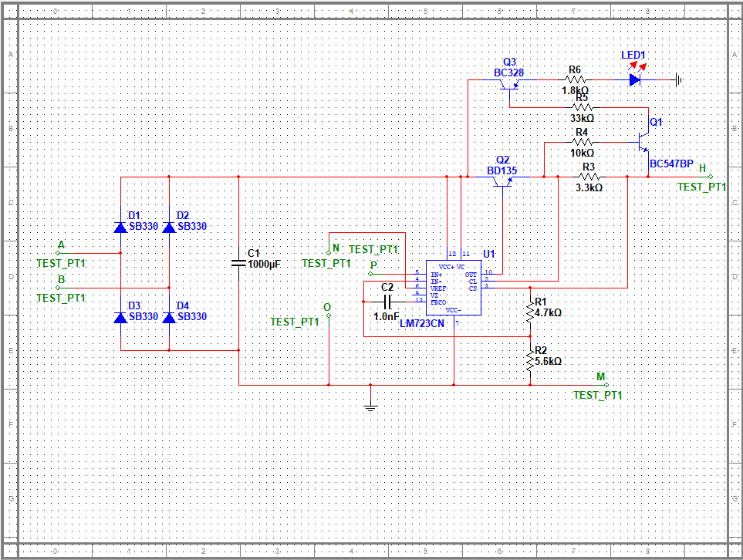Click the Q1 BC547BP transistor symbol
The width and height of the screenshot is (743, 560).
[644, 143]
